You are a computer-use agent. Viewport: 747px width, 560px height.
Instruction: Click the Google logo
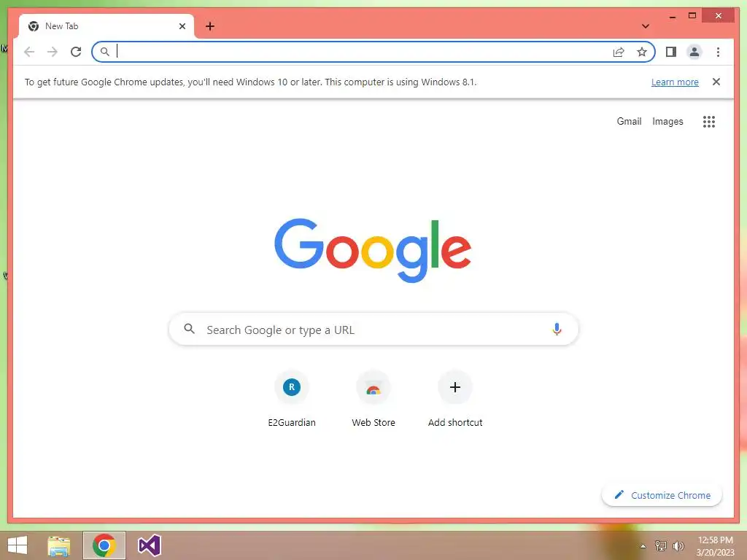(373, 249)
